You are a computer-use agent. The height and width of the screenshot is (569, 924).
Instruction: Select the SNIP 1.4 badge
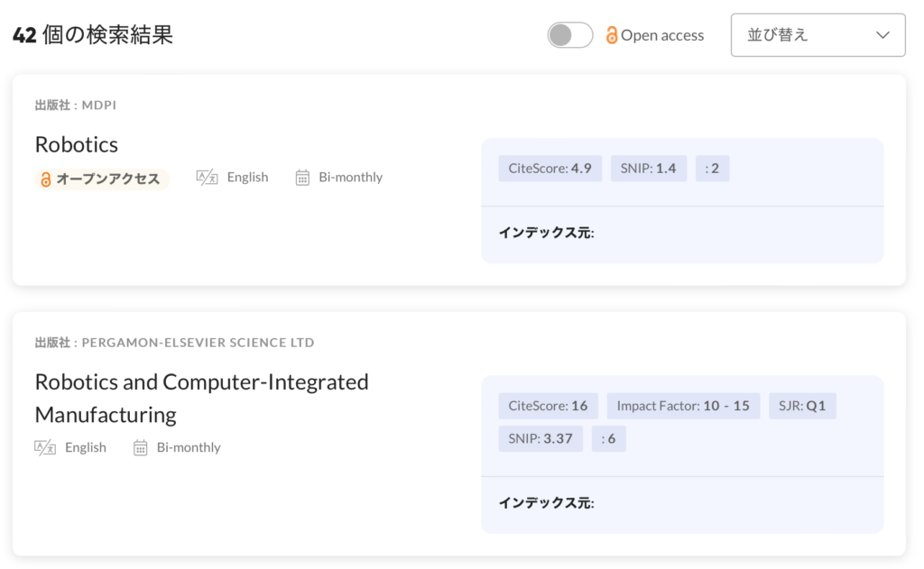click(x=648, y=169)
